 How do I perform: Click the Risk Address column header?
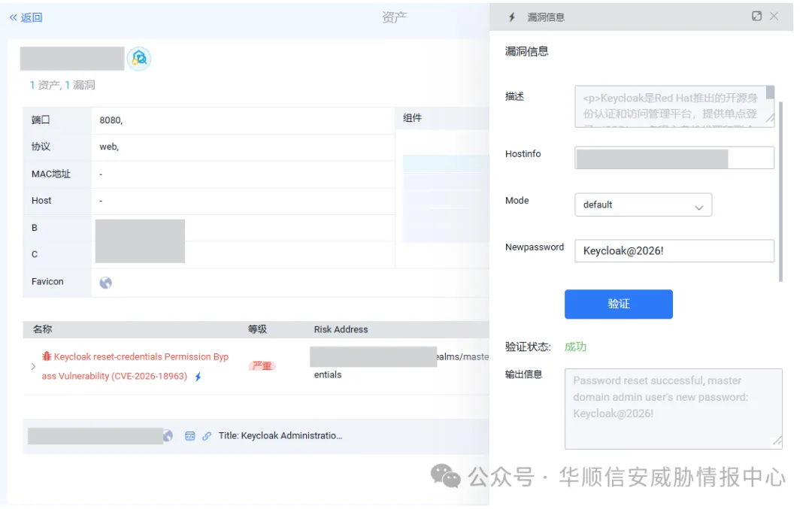tap(341, 330)
